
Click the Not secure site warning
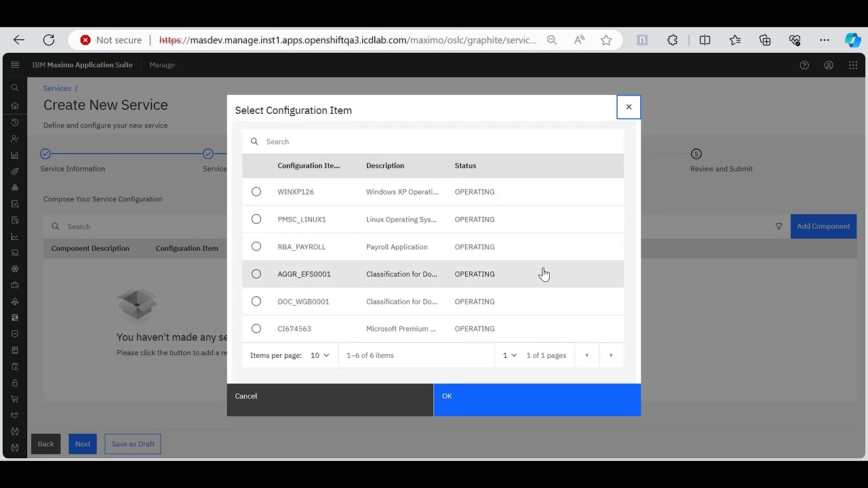click(x=111, y=40)
